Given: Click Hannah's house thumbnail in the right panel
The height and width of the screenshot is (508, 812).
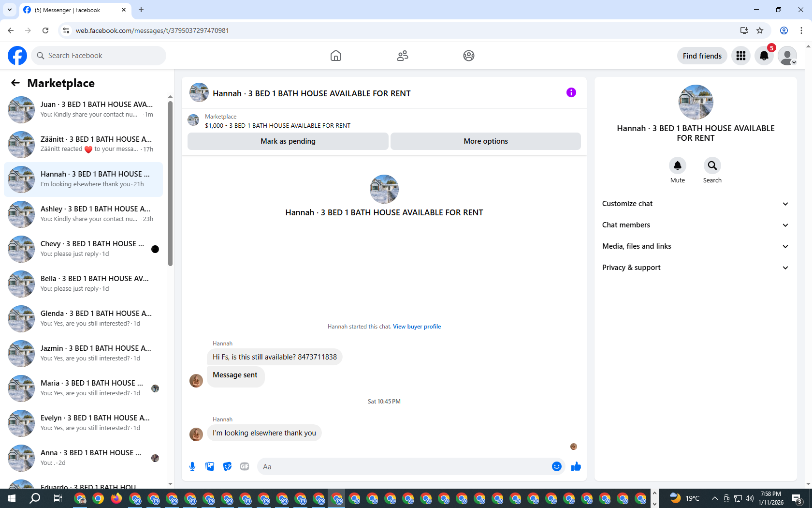Looking at the screenshot, I should [x=696, y=102].
